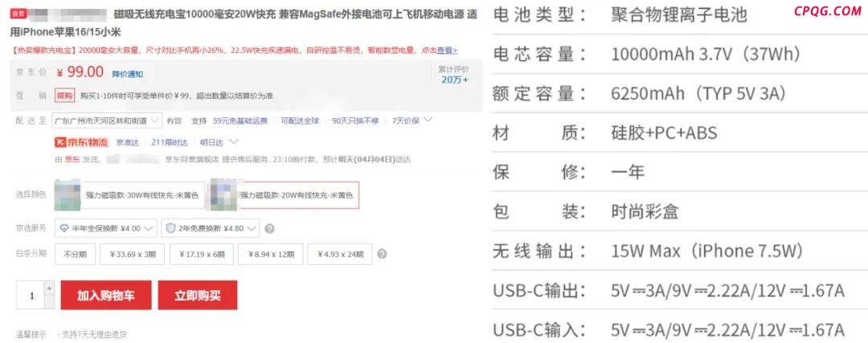Choose the ¥4.93 x 24期 installment plan

pyautogui.click(x=340, y=254)
